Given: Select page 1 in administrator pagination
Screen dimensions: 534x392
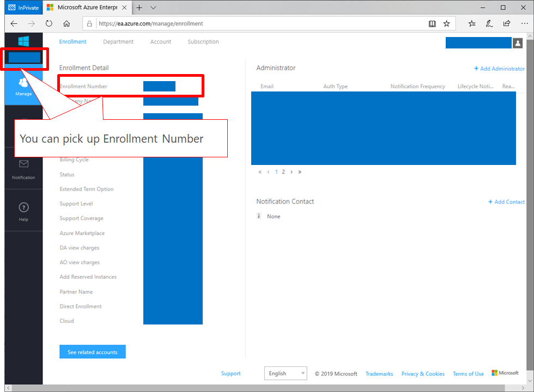Looking at the screenshot, I should tap(276, 172).
